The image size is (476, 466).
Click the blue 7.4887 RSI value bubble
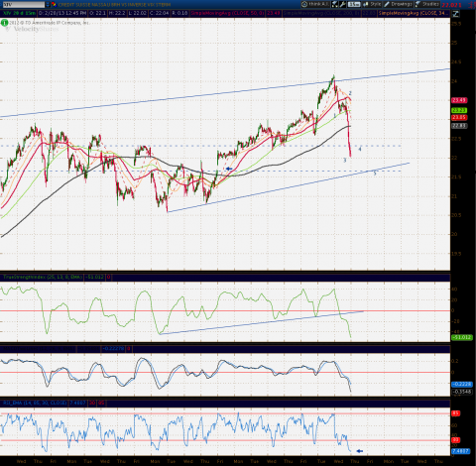(x=460, y=451)
